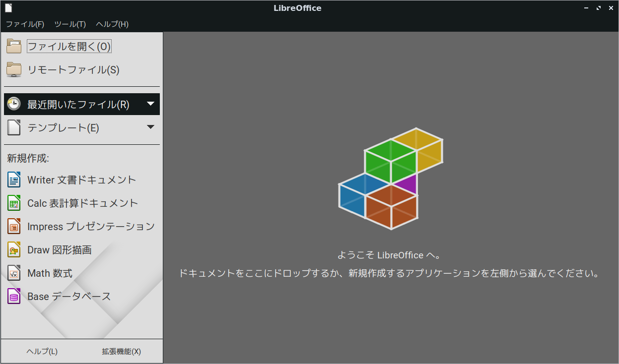Select 最近開いたファイル(R) label
This screenshot has height=364, width=619.
click(x=78, y=105)
